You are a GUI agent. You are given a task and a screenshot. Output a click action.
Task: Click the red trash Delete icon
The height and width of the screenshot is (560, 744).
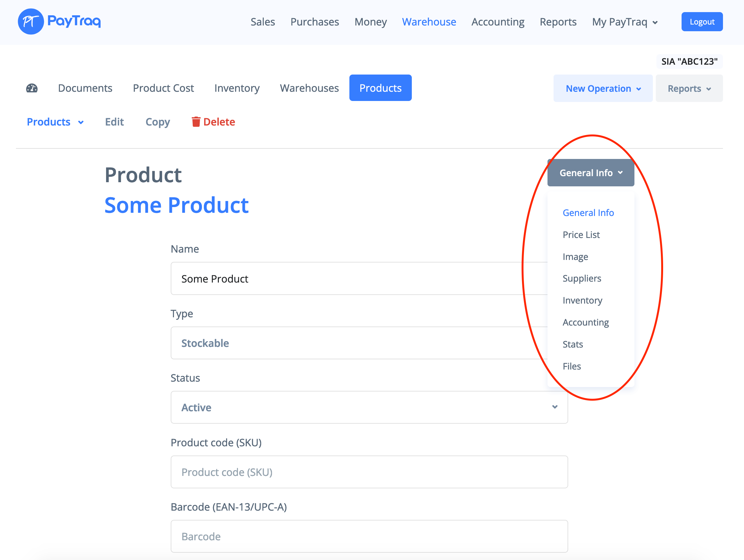coord(196,122)
